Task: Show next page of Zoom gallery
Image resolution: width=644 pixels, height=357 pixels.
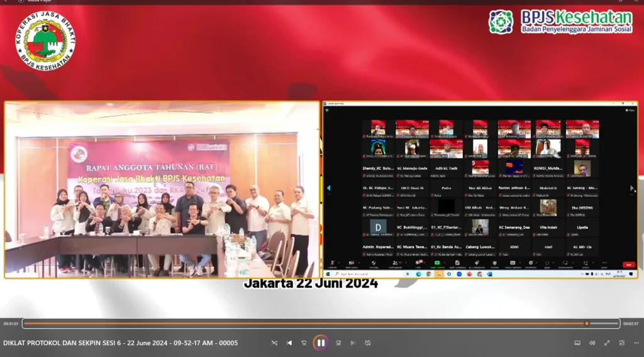Action: [x=632, y=188]
